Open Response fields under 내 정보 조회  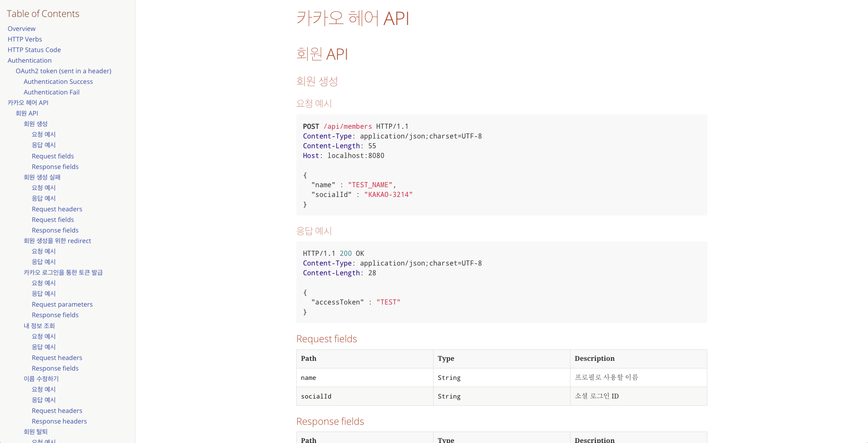[55, 368]
